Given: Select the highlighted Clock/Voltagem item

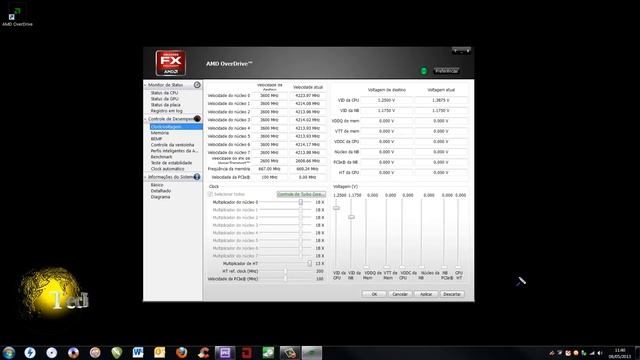Looking at the screenshot, I should pyautogui.click(x=176, y=127).
